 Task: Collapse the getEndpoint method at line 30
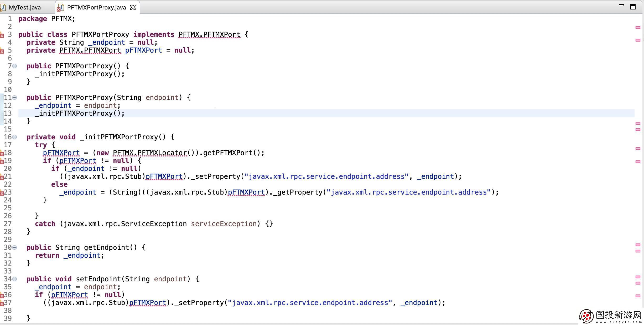tap(15, 247)
